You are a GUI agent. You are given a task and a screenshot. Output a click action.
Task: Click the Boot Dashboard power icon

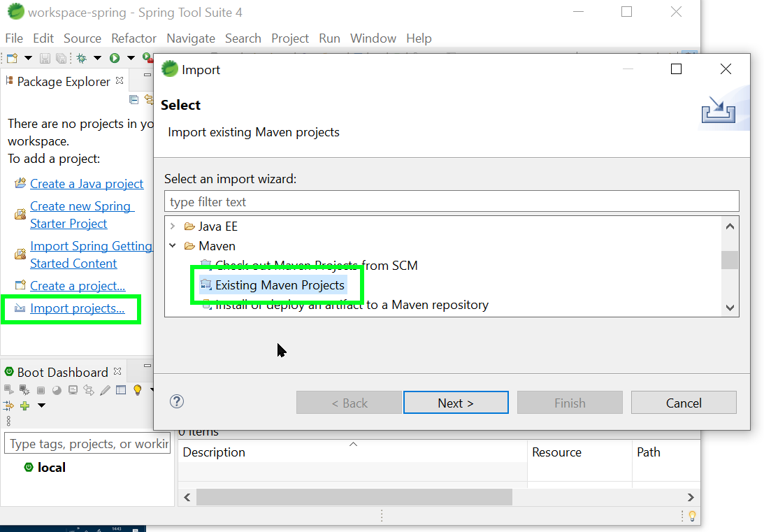[x=9, y=372]
